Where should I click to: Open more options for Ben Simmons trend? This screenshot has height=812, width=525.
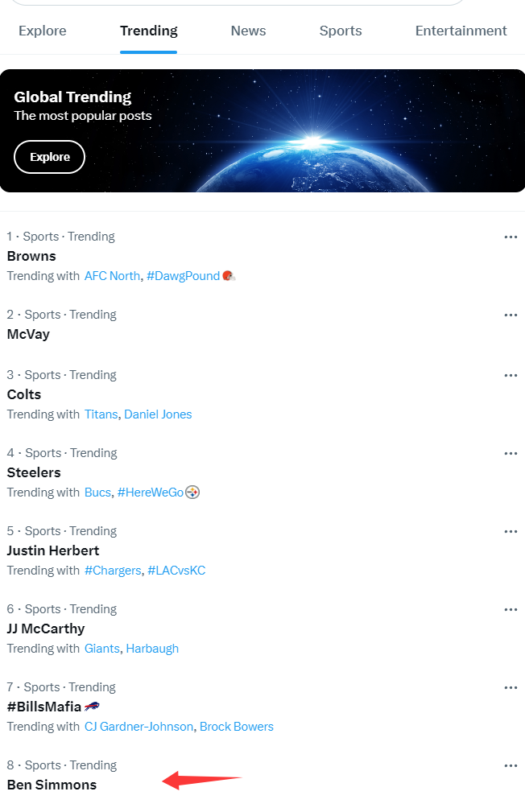(511, 766)
